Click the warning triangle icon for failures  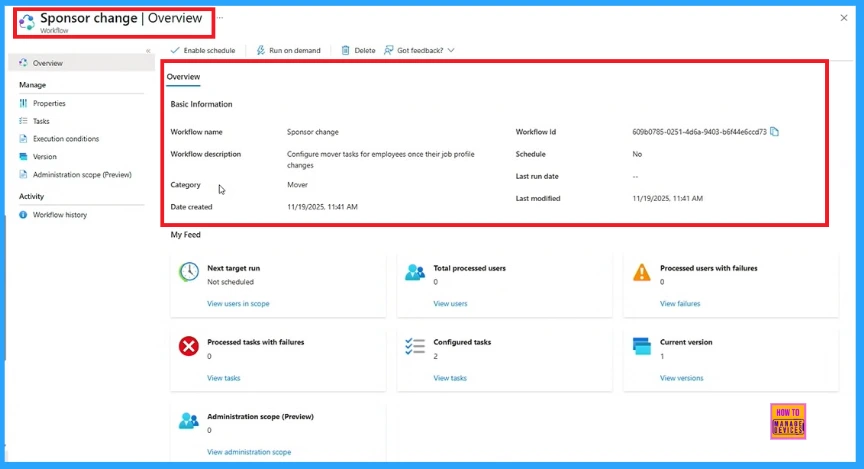tap(641, 272)
